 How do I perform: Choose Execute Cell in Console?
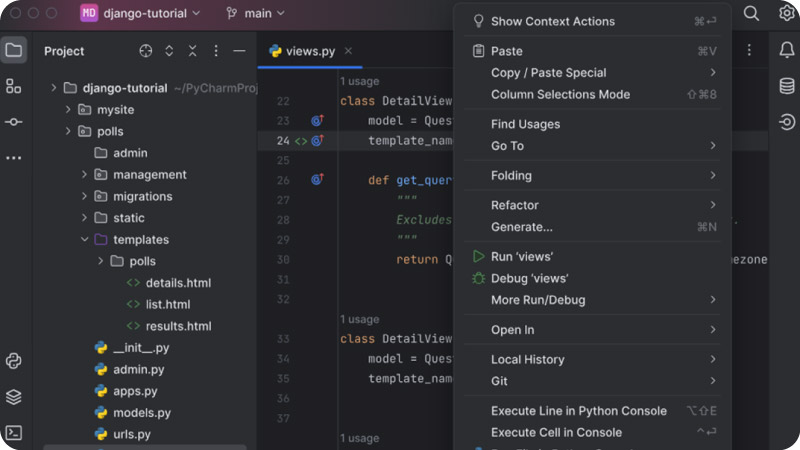(x=592, y=433)
